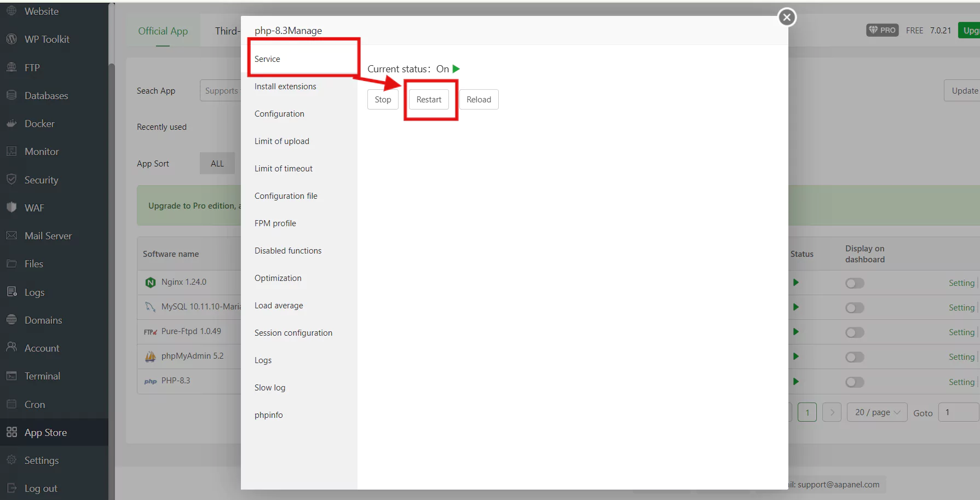The height and width of the screenshot is (500, 980).
Task: Open Limit of upload tab
Action: (x=299, y=141)
